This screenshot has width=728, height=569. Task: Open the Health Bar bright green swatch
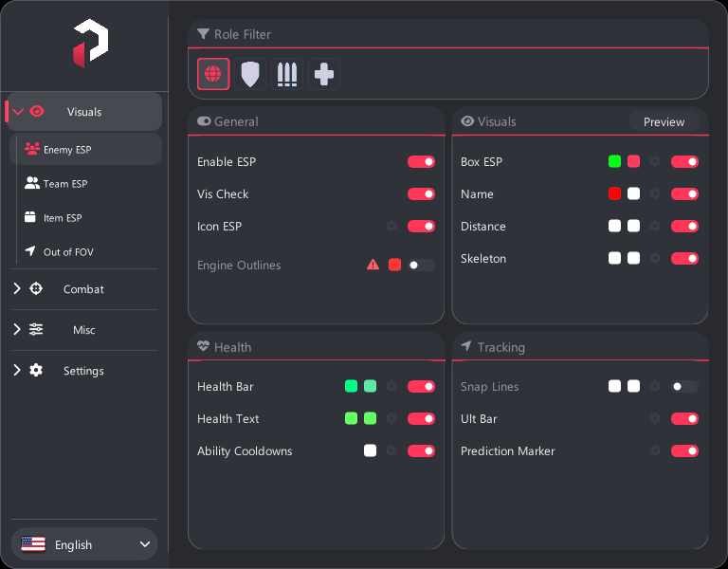pos(351,387)
